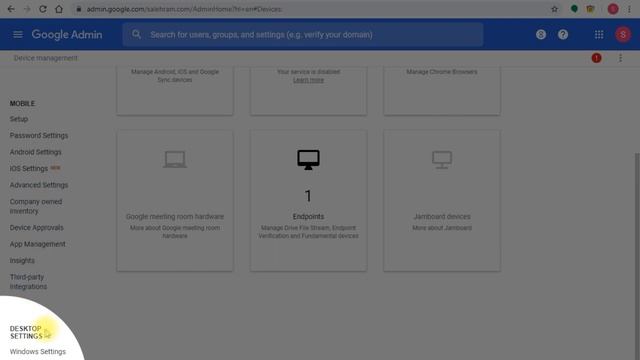Click the Device management breadcrumb
Viewport: 640px width, 360px height.
(x=45, y=58)
